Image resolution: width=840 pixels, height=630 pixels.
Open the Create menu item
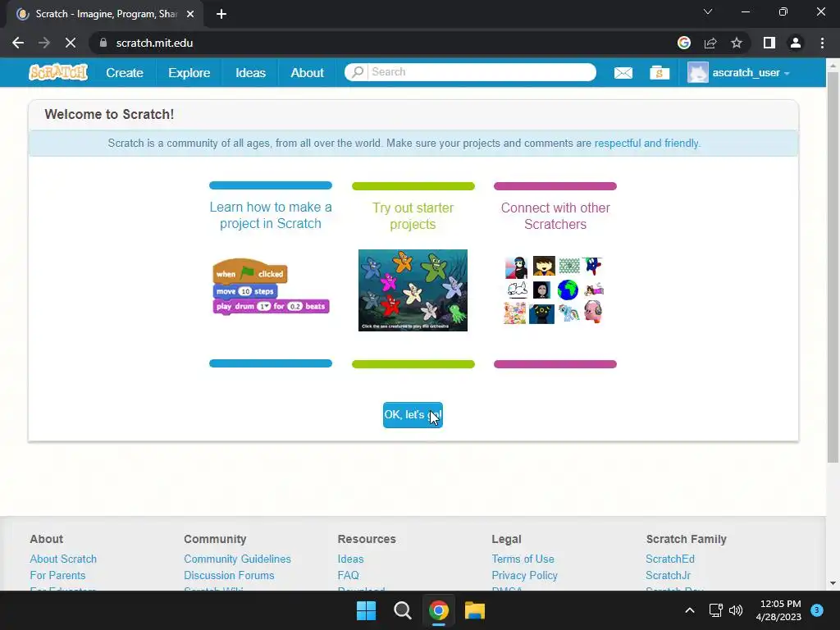coord(125,72)
